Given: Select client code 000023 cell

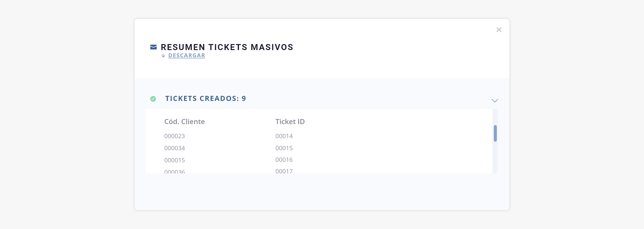Looking at the screenshot, I should pyautogui.click(x=175, y=136).
